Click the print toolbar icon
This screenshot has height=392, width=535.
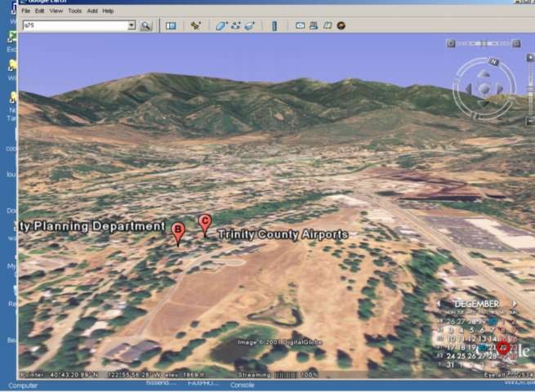pyautogui.click(x=313, y=26)
